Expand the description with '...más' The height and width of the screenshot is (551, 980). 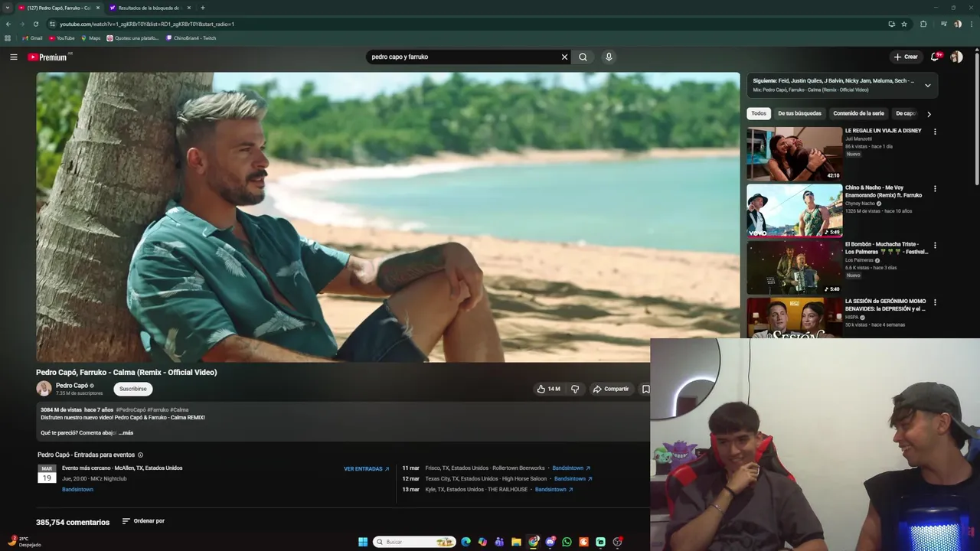click(x=126, y=433)
